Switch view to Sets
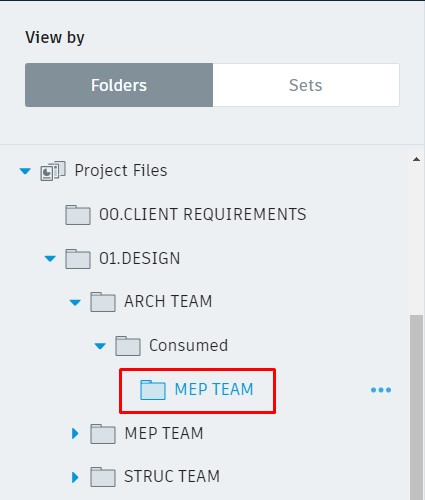 (306, 85)
